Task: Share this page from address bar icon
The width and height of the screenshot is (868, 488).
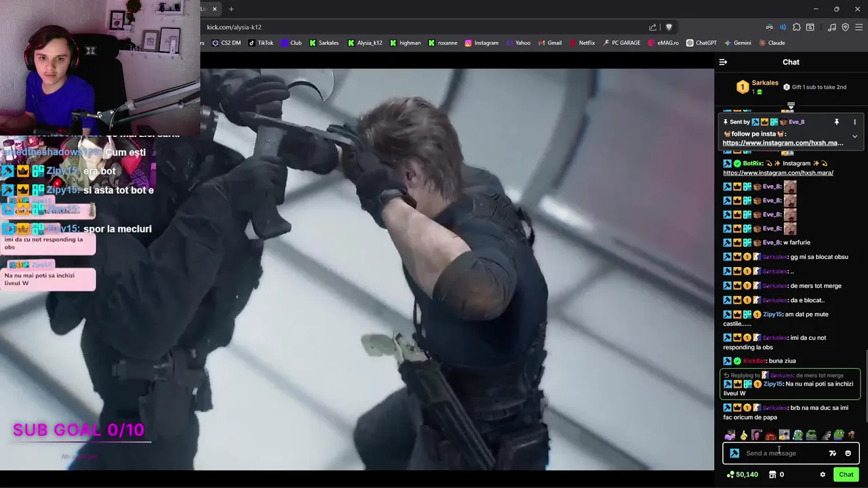Action: pyautogui.click(x=652, y=27)
